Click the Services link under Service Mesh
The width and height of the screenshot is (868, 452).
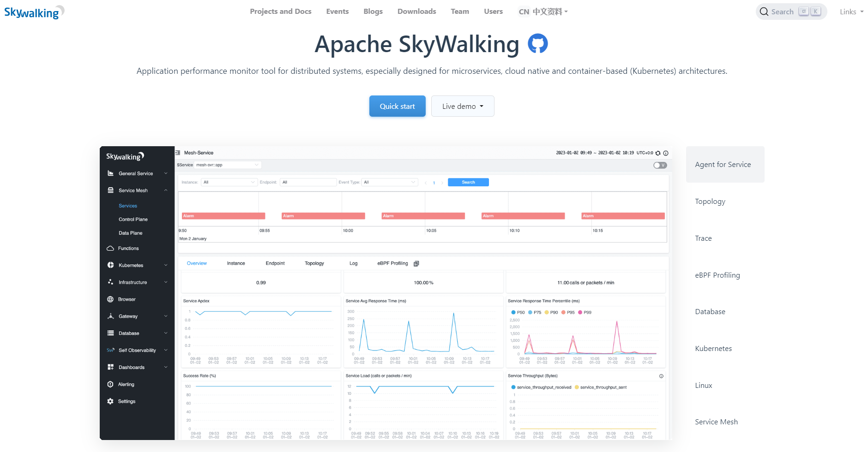tap(128, 206)
